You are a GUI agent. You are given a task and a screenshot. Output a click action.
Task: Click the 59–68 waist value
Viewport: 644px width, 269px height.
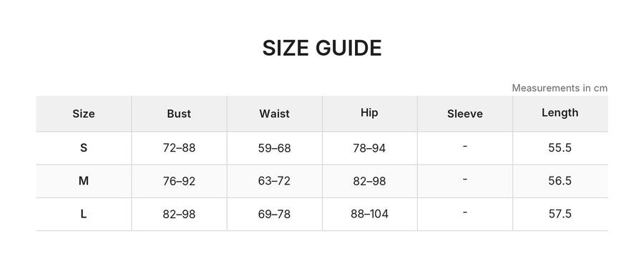[x=274, y=148]
